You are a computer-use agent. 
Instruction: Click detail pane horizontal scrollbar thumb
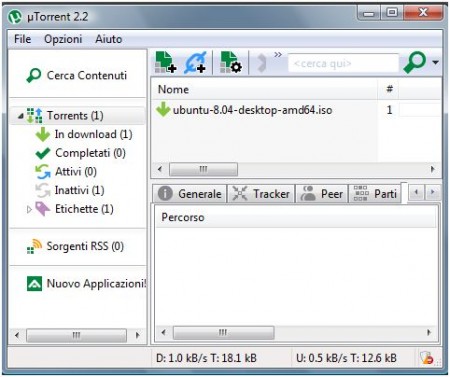click(223, 333)
